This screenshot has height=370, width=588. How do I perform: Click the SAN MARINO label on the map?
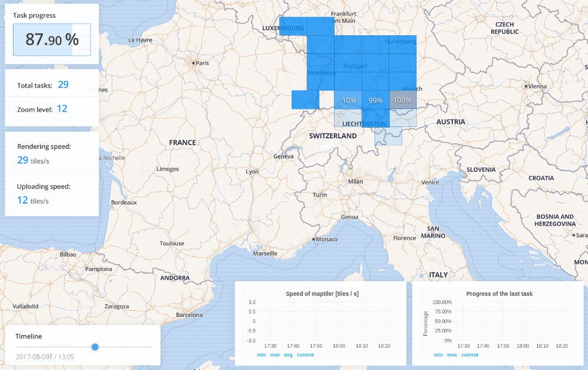pyautogui.click(x=433, y=232)
